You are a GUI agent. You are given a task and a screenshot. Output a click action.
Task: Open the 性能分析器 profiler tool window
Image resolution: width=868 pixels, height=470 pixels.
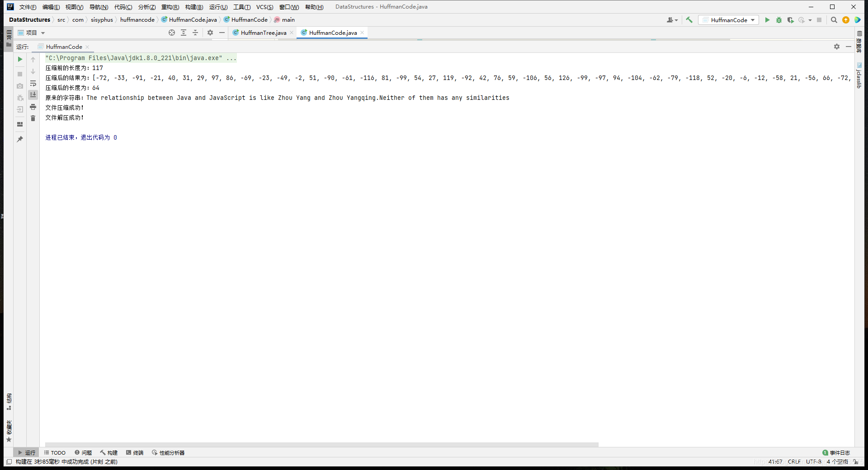click(168, 452)
